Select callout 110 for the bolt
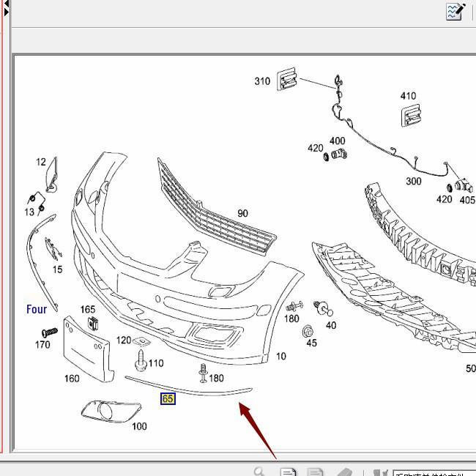476x476 pixels. [156, 363]
